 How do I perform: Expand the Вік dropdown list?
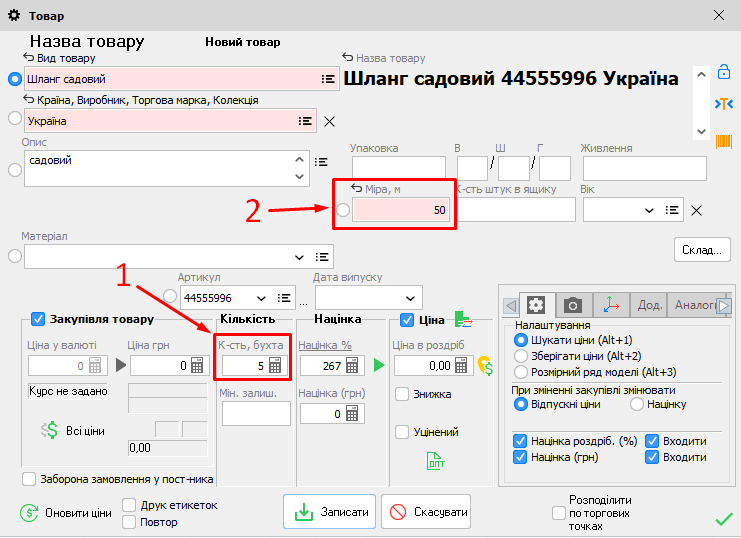tap(648, 210)
